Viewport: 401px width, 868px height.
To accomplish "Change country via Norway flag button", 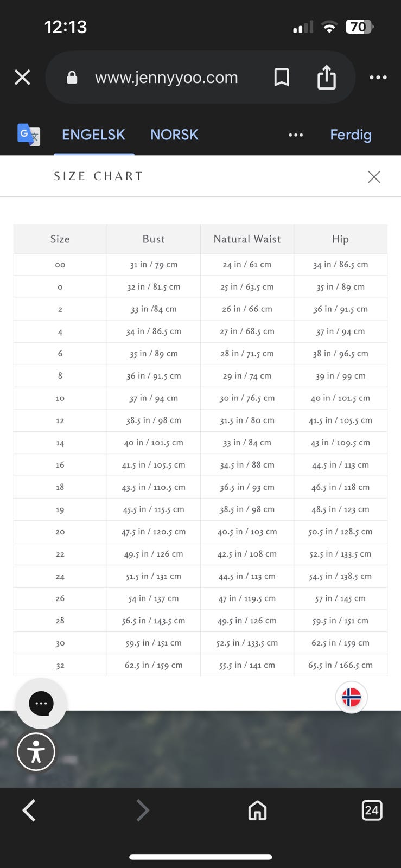I will coord(352,697).
